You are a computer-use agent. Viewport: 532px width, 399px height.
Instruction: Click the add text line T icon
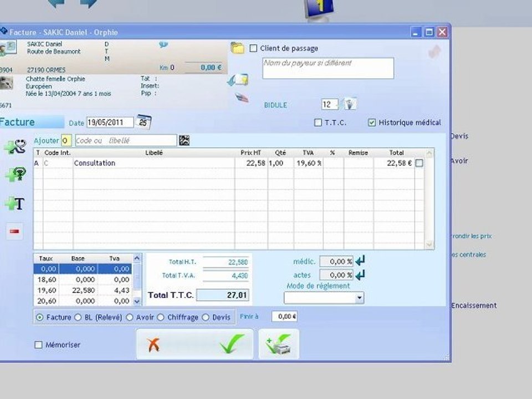pos(15,203)
